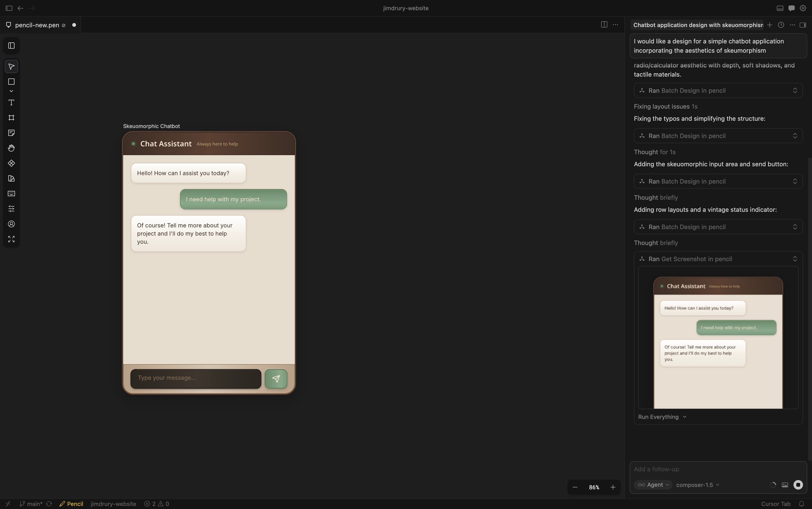
Task: Open the color swatches tool
Action: pyautogui.click(x=11, y=178)
